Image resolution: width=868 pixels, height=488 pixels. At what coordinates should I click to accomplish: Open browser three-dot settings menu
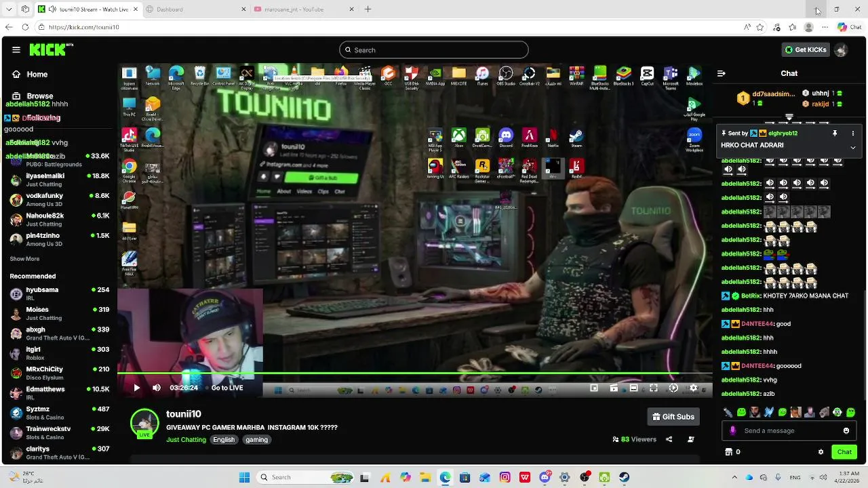point(825,27)
